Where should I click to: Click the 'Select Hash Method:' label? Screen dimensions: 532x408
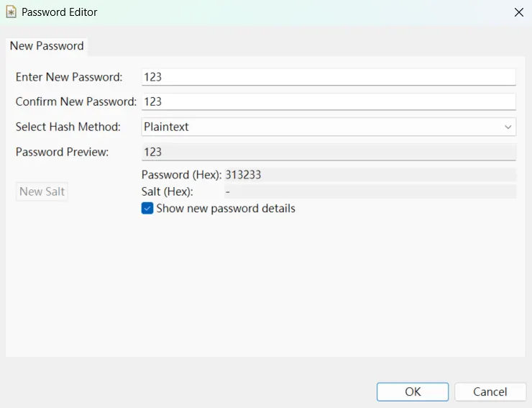[68, 127]
